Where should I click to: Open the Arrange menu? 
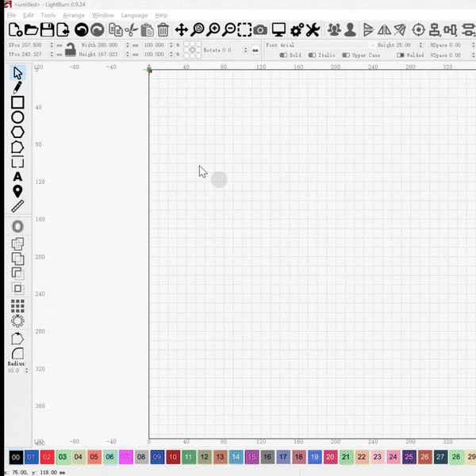coord(74,15)
